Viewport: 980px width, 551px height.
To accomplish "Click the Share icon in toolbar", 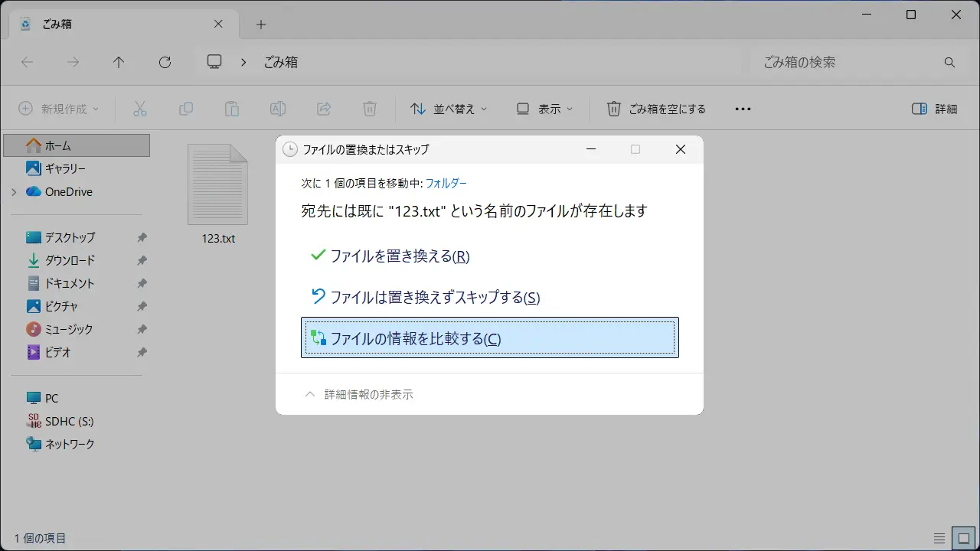I will click(x=323, y=109).
